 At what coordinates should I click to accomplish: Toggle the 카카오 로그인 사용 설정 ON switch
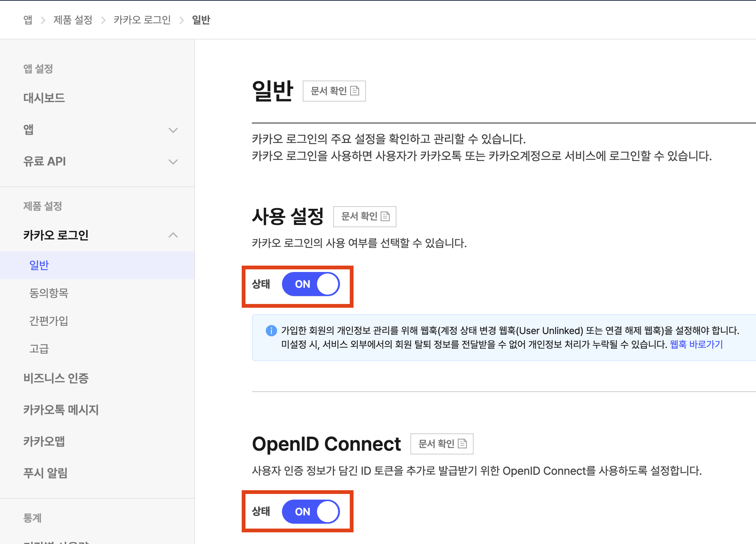[x=311, y=284]
